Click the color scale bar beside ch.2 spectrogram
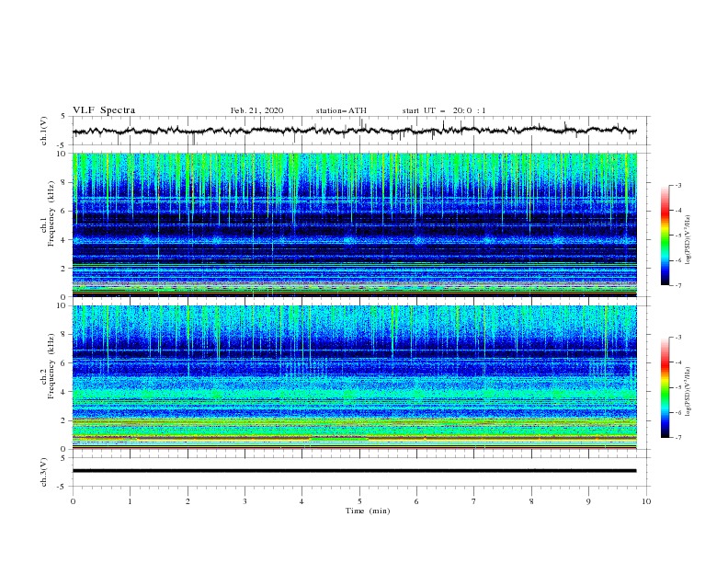The image size is (728, 563). 665,387
